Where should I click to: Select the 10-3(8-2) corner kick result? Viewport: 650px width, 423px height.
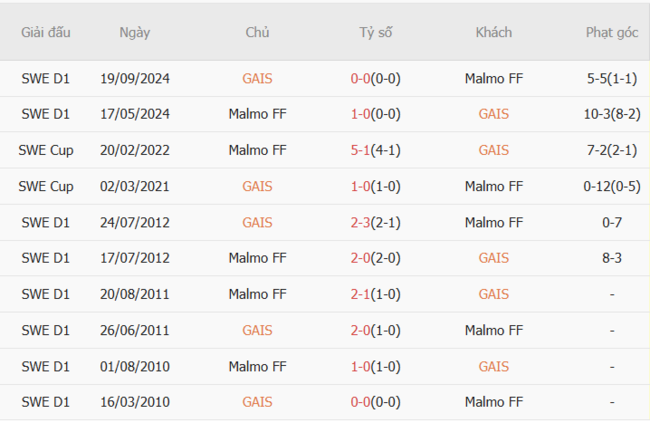pyautogui.click(x=611, y=114)
